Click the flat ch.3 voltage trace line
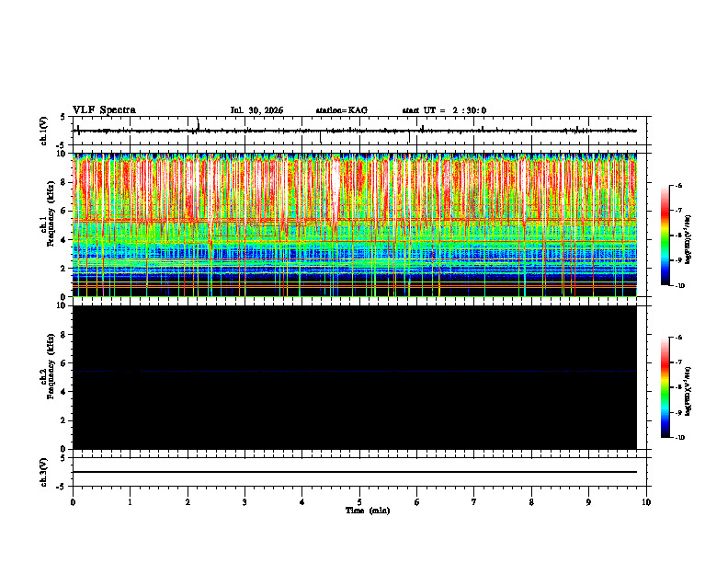728x563 pixels. pos(355,472)
